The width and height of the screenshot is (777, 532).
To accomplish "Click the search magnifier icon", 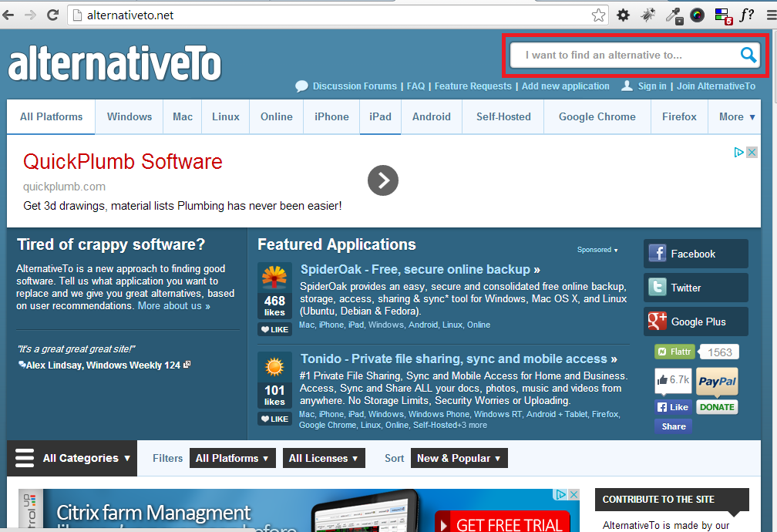I will tap(748, 55).
